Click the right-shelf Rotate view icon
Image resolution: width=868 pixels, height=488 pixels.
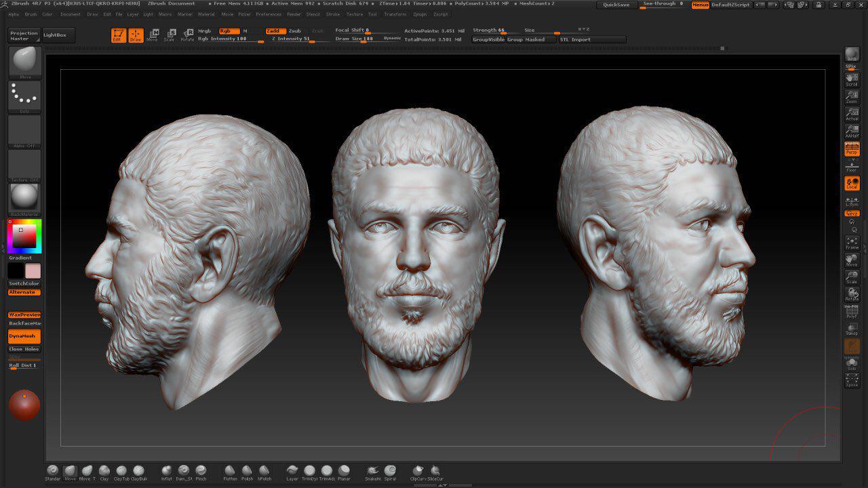click(852, 294)
